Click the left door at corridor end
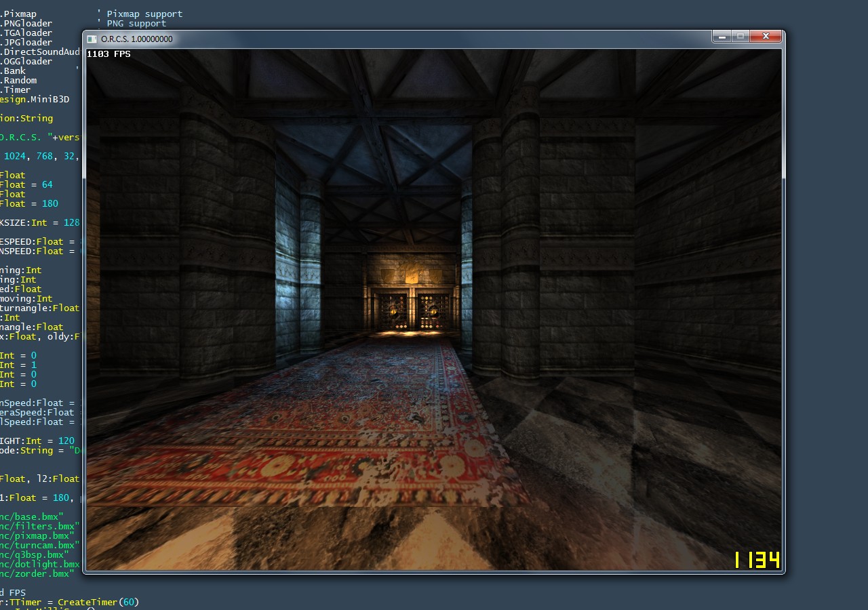 391,310
